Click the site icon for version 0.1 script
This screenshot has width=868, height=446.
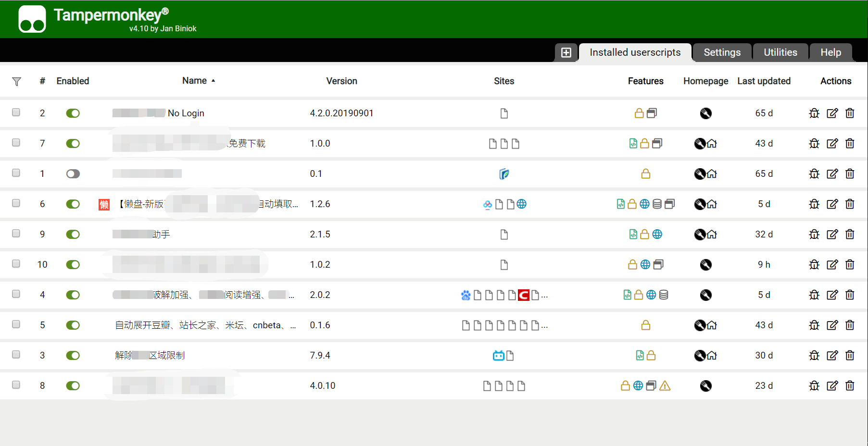click(x=504, y=174)
